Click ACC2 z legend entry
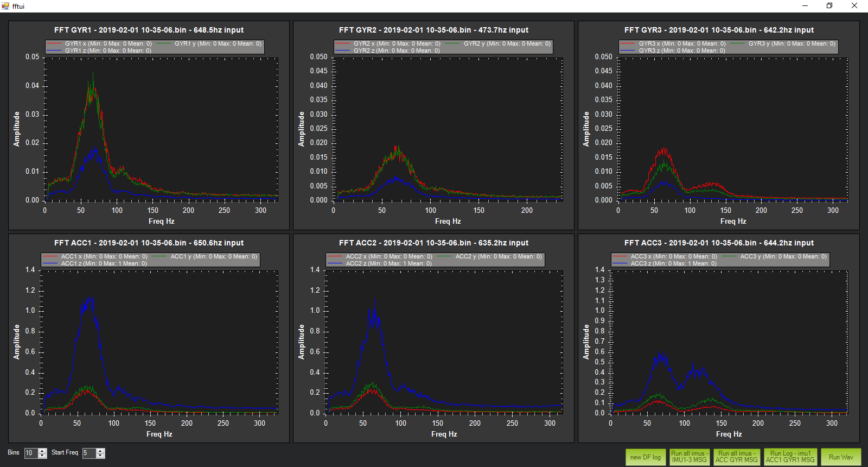This screenshot has height=467, width=868. tap(380, 263)
